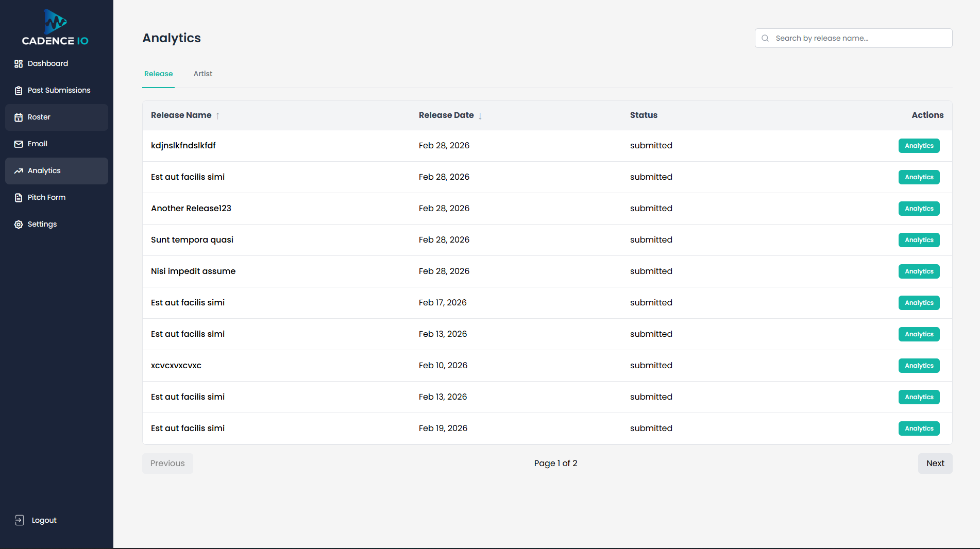The width and height of the screenshot is (980, 549).
Task: Click the Another Release123 release name
Action: click(x=191, y=209)
